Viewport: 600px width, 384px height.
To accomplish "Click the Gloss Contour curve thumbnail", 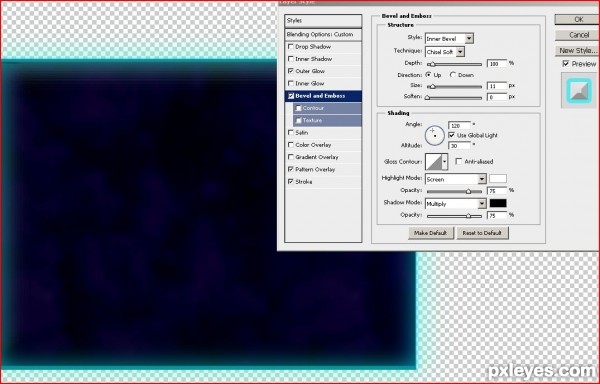I will (x=434, y=162).
